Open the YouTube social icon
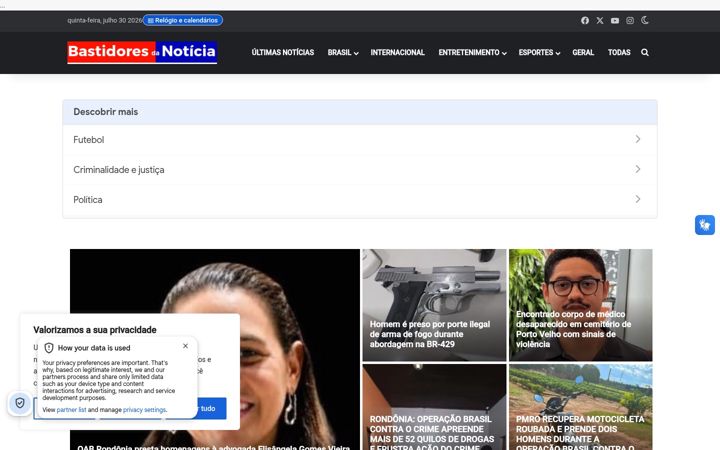 pyautogui.click(x=615, y=21)
